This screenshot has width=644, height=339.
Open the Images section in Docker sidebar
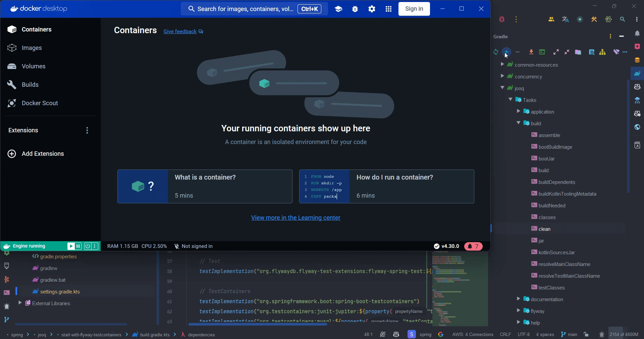pyautogui.click(x=50, y=48)
